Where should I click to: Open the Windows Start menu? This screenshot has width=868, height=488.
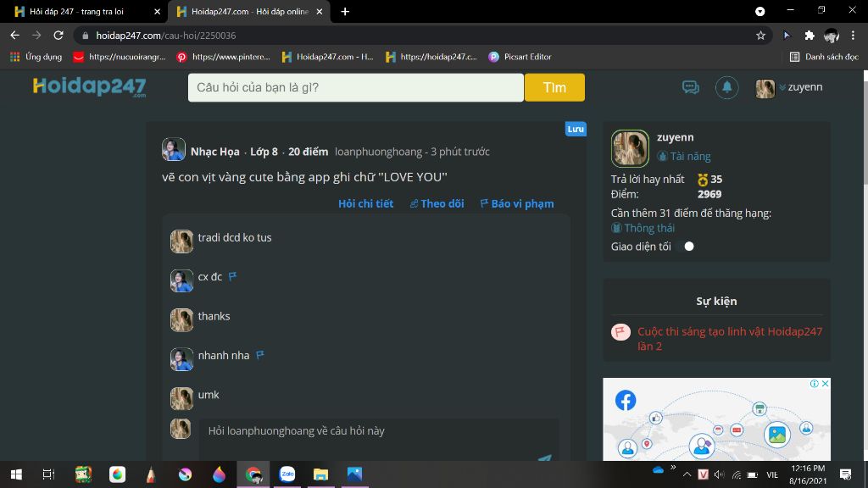click(x=16, y=474)
